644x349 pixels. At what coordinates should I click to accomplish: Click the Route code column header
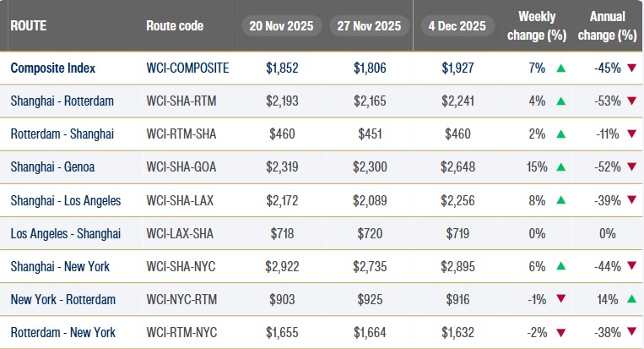[x=175, y=25]
